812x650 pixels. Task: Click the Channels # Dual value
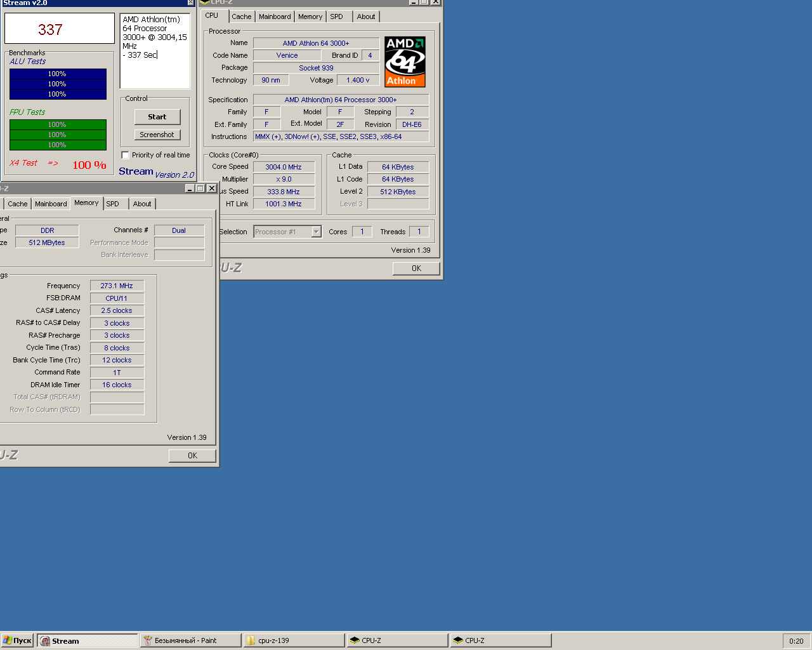pos(179,230)
